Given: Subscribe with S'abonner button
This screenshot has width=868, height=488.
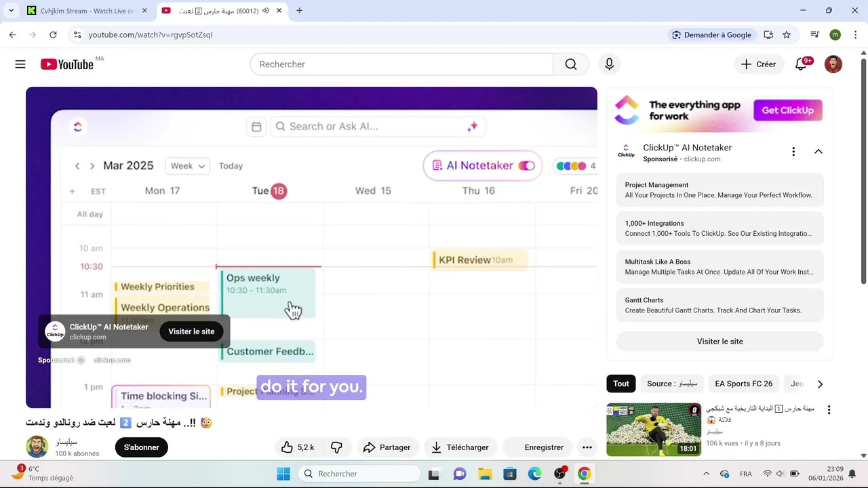Looking at the screenshot, I should [x=142, y=447].
